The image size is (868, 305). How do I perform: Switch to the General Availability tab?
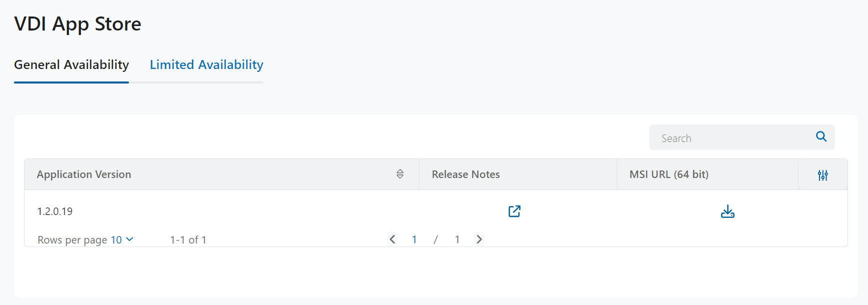coord(71,65)
